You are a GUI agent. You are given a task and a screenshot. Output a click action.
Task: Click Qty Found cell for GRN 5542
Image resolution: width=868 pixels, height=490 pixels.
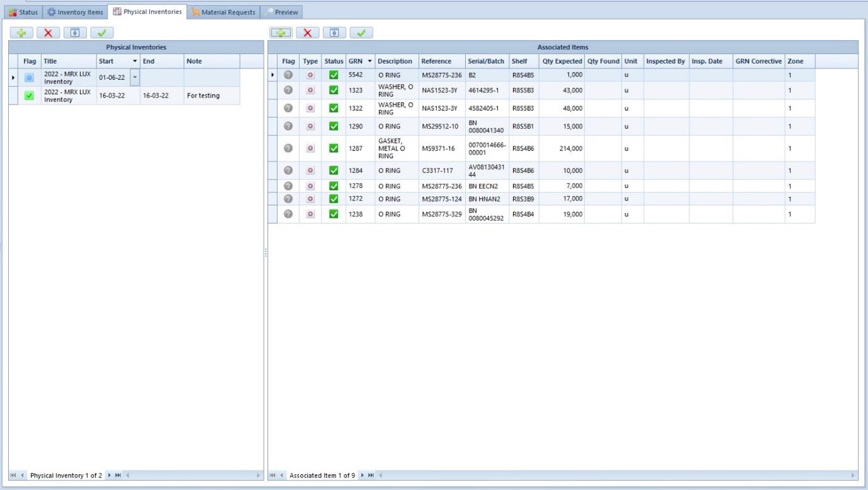[603, 75]
